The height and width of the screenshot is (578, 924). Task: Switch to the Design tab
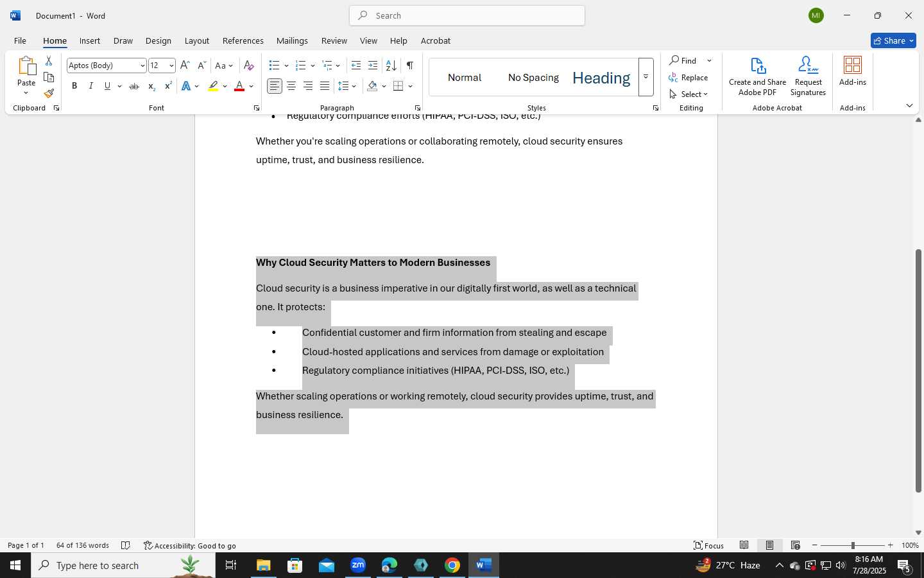click(x=158, y=40)
